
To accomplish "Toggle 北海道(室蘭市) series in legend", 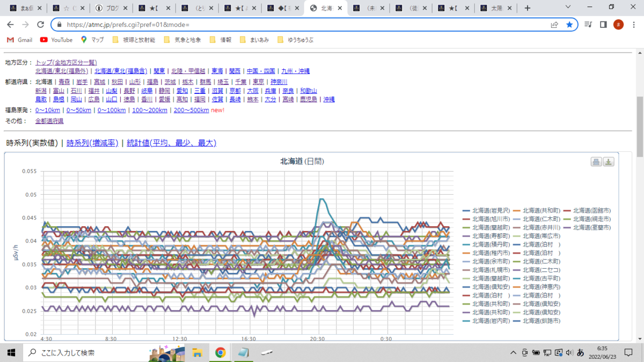I will [x=587, y=227].
